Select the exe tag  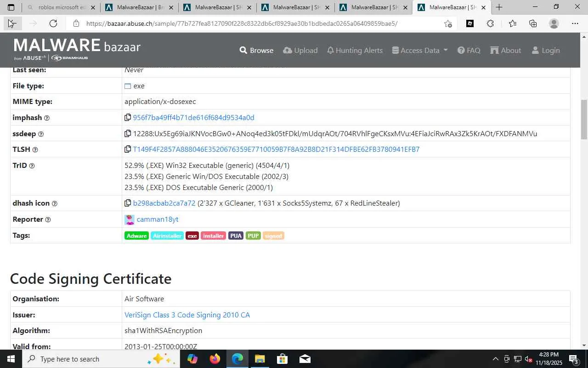[192, 236]
